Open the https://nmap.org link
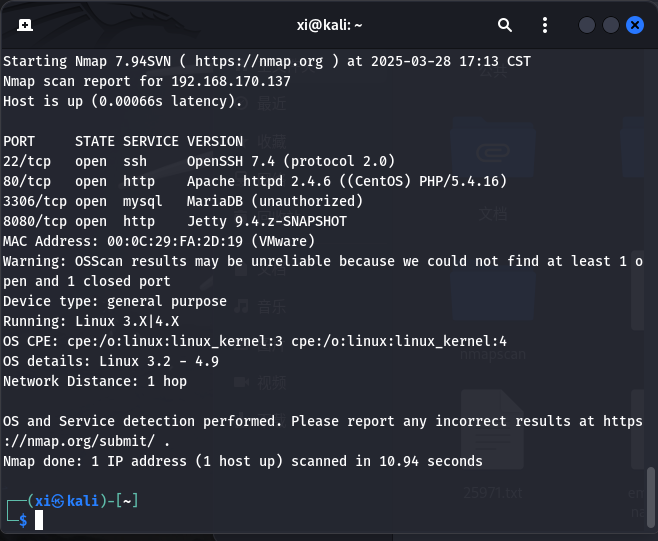This screenshot has height=541, width=658. [259, 62]
